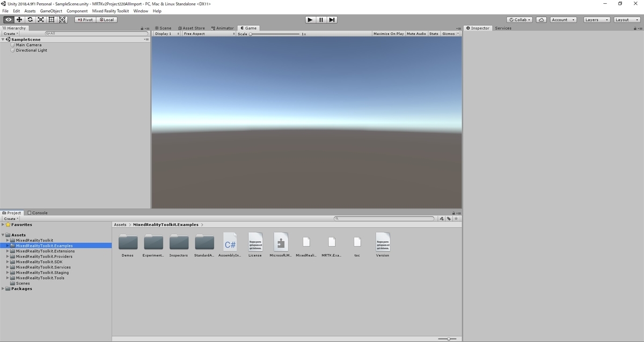Click the save search star icon

pyautogui.click(x=456, y=219)
